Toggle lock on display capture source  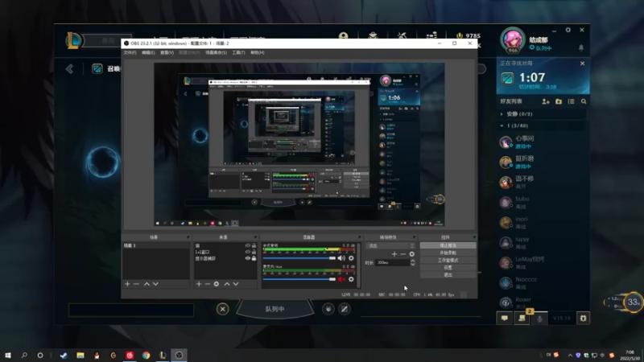[x=254, y=258]
